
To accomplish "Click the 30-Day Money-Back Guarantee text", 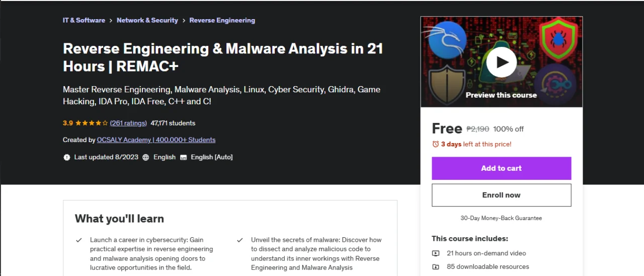I will (501, 218).
